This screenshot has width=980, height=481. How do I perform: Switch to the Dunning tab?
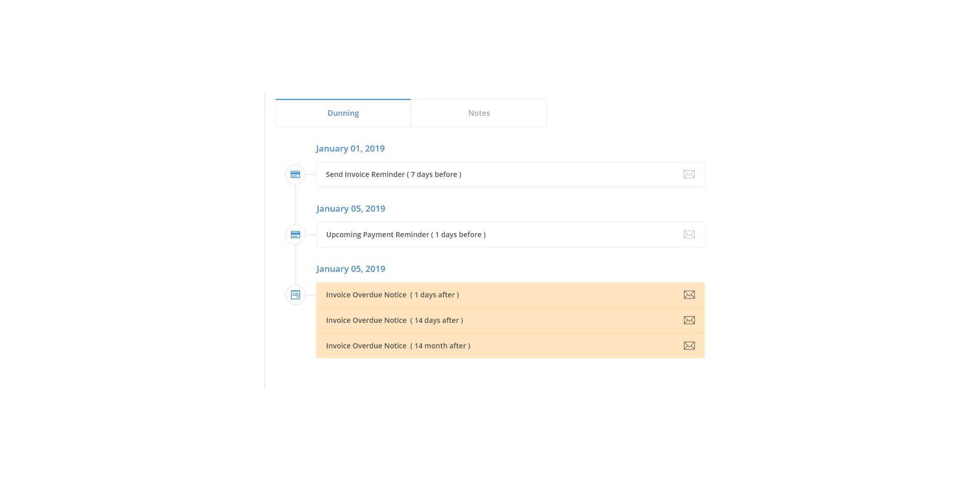click(343, 113)
